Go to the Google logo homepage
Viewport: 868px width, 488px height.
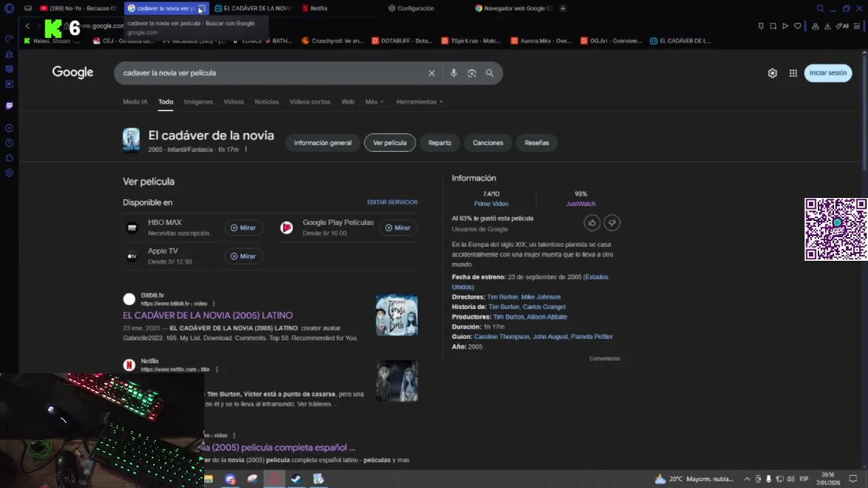pos(73,73)
